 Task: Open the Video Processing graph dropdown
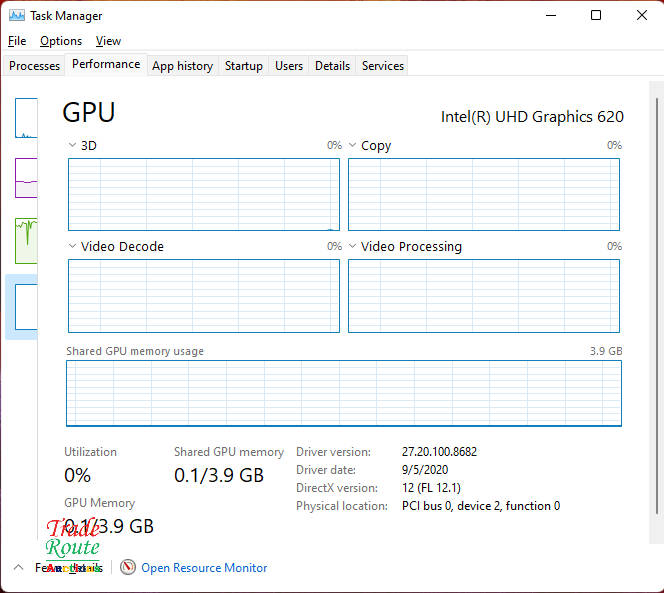pos(352,246)
